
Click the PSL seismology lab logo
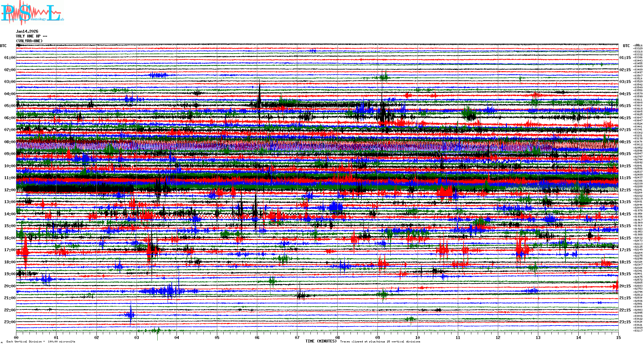[32, 13]
